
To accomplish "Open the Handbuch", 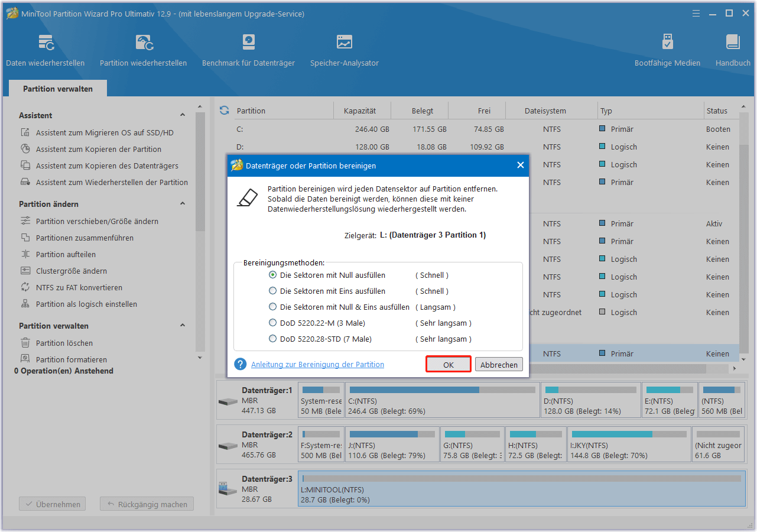I will tap(733, 51).
